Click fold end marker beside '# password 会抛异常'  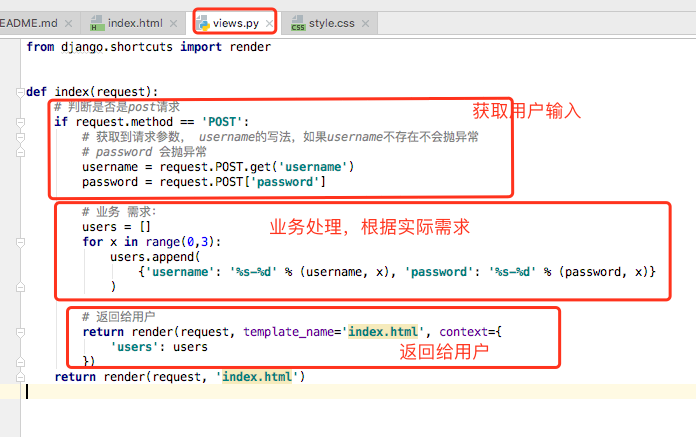20,152
